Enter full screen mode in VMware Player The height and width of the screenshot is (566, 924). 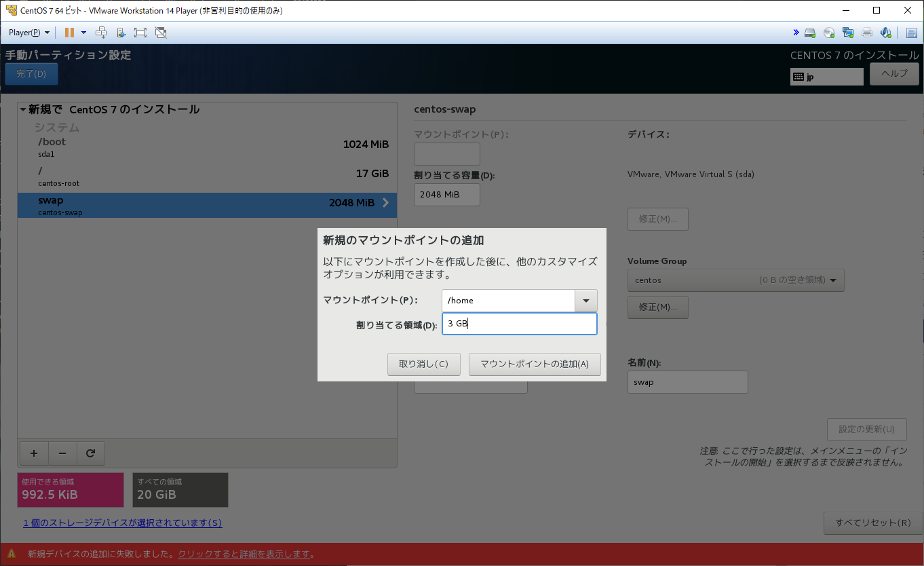pyautogui.click(x=140, y=33)
